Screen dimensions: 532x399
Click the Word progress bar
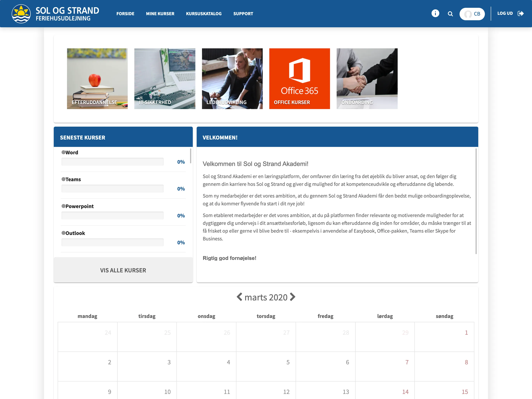(x=112, y=162)
